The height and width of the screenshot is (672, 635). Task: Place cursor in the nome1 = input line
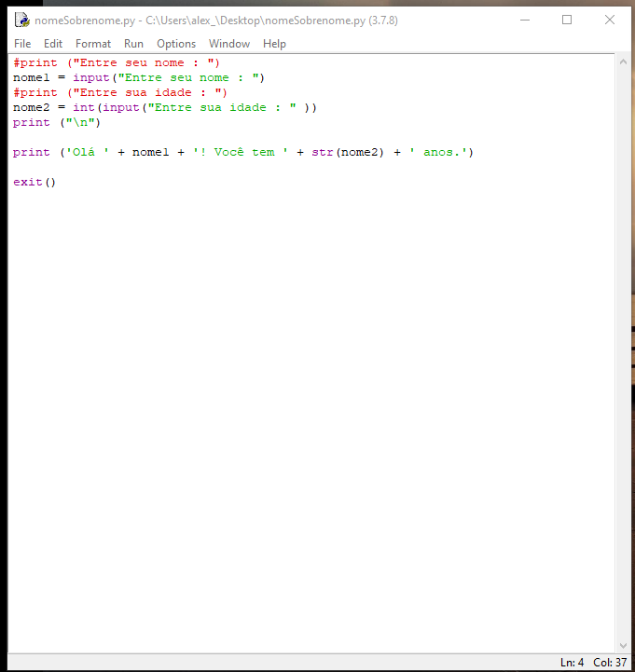coord(140,77)
